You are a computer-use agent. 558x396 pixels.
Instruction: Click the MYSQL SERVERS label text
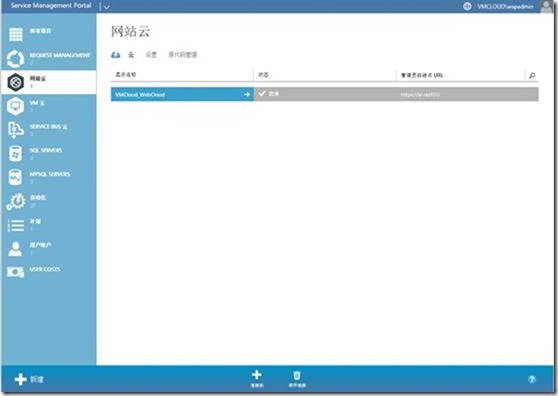tap(50, 174)
